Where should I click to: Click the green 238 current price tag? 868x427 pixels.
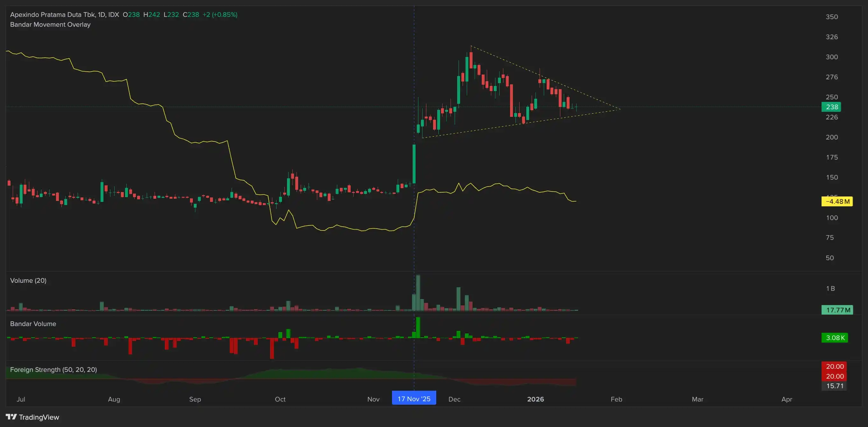click(x=831, y=107)
